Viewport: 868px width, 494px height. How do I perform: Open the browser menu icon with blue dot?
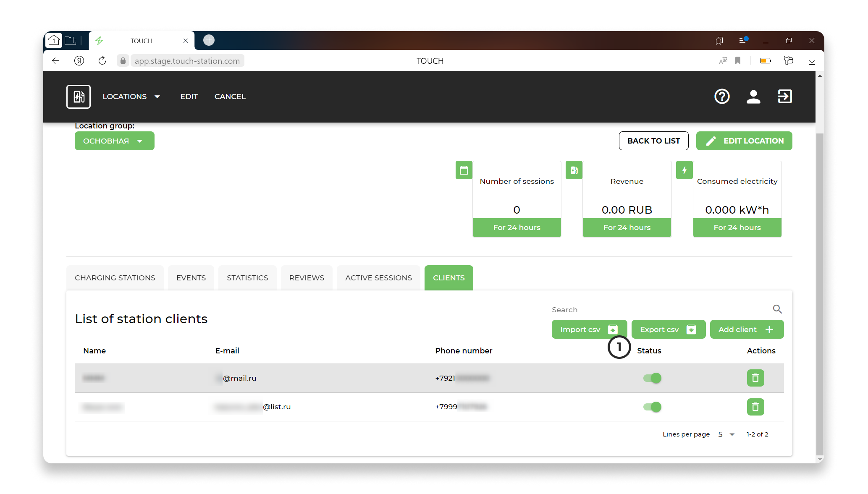pos(743,40)
